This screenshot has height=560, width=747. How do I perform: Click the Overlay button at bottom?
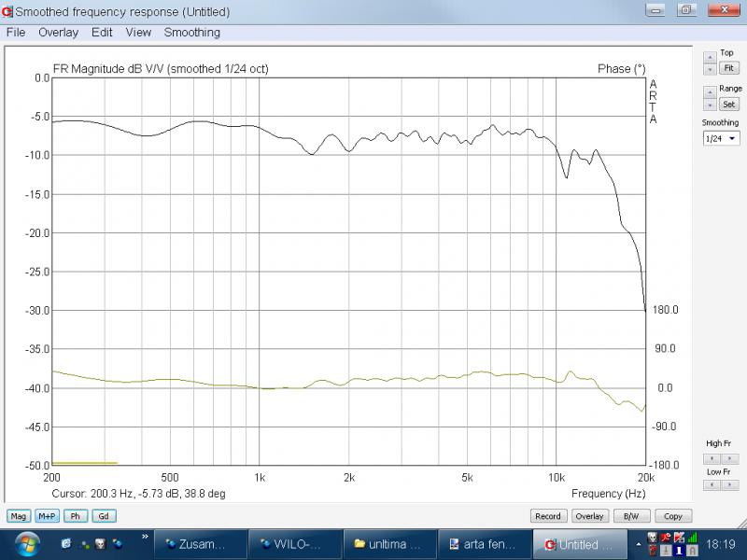tap(589, 516)
